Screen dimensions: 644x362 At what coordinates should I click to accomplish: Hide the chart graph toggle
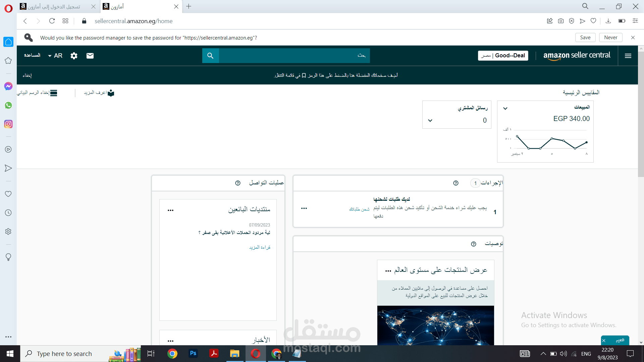(37, 93)
